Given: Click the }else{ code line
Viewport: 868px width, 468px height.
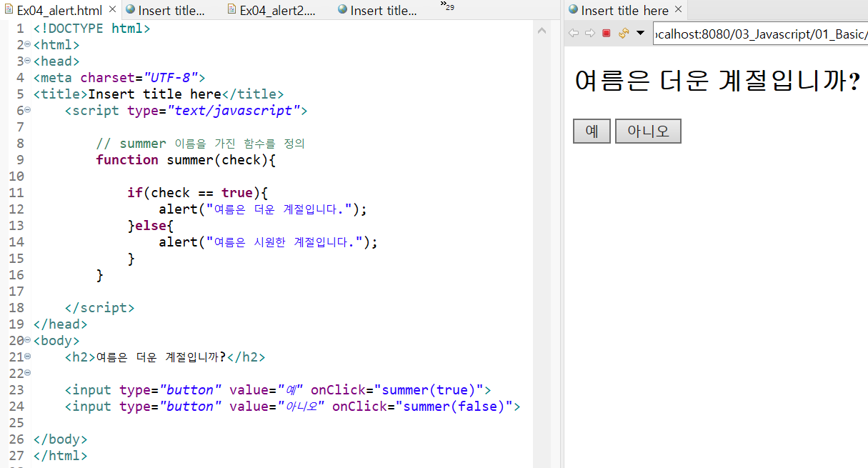Looking at the screenshot, I should point(151,226).
